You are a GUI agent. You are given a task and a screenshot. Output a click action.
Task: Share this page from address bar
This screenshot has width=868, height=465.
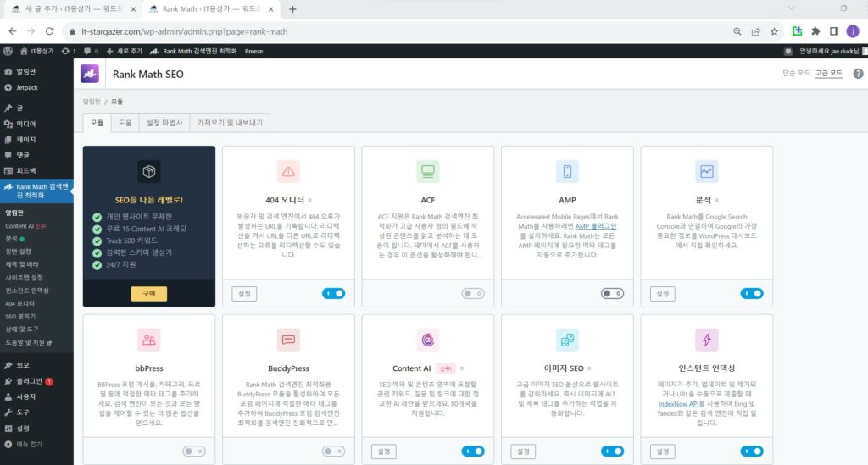[x=755, y=31]
